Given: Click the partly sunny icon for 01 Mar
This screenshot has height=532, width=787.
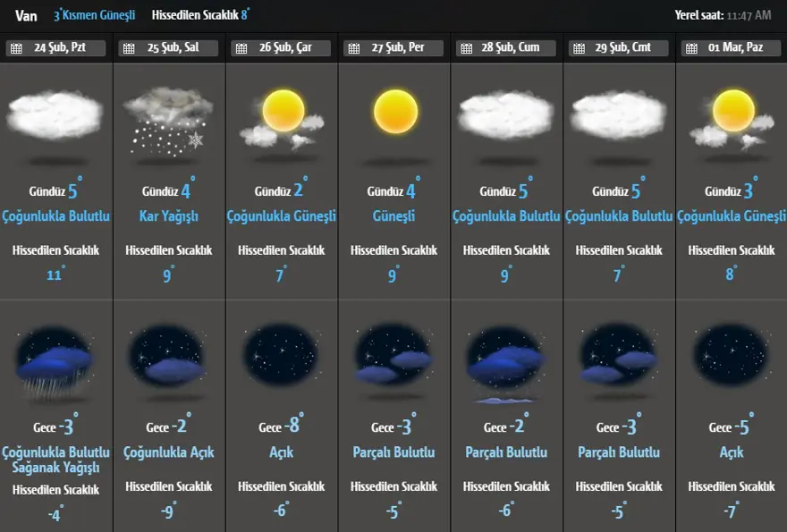Looking at the screenshot, I should click(x=732, y=118).
